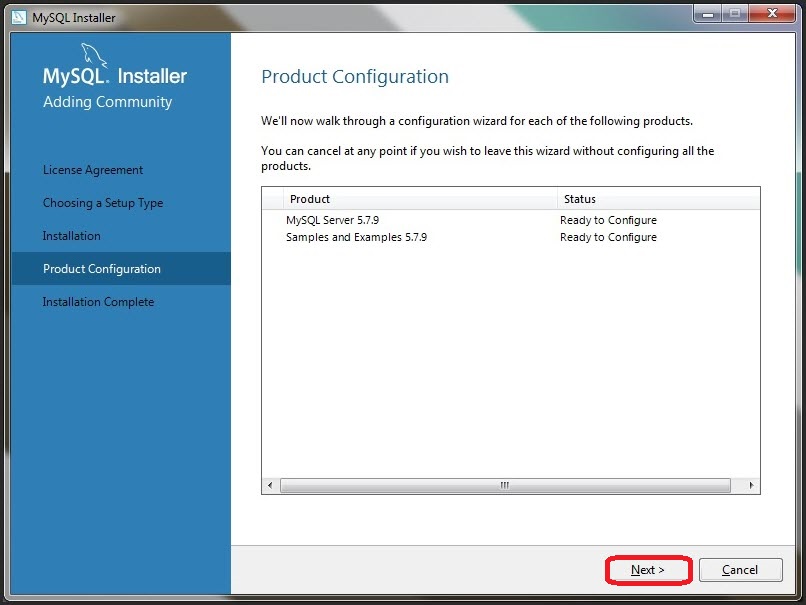Click the Product column header
This screenshot has width=806, height=605.
click(420, 199)
